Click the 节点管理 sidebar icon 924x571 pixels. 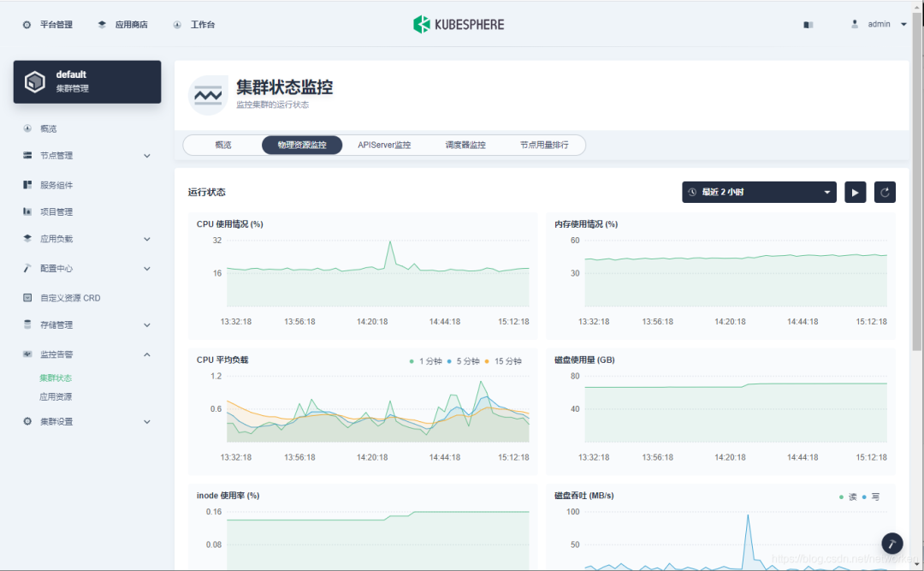click(x=27, y=155)
